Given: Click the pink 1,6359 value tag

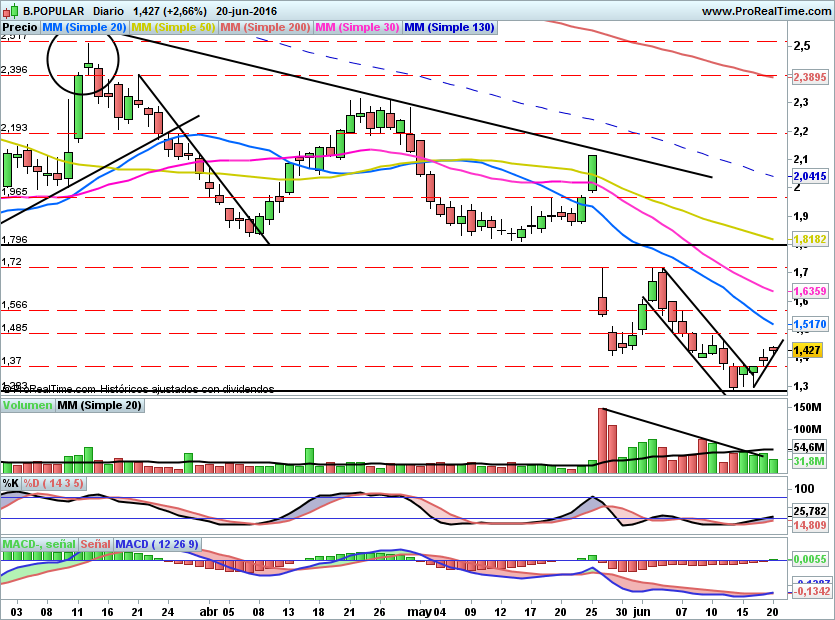Looking at the screenshot, I should coord(810,291).
